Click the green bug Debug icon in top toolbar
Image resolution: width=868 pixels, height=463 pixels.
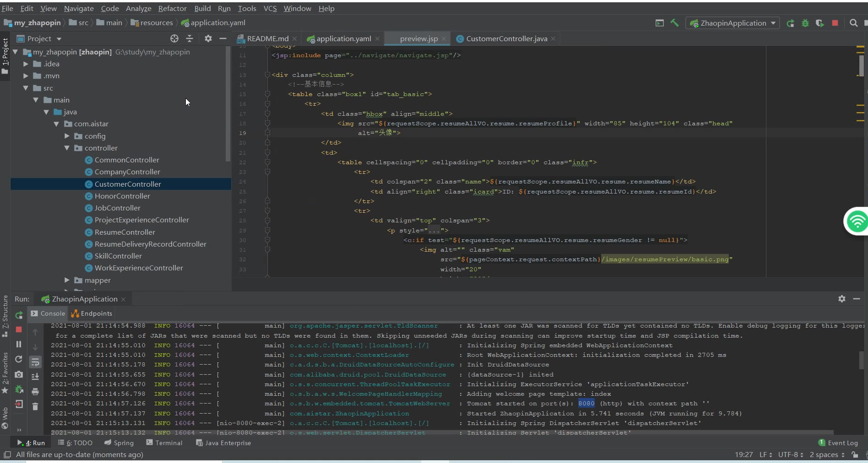(805, 23)
